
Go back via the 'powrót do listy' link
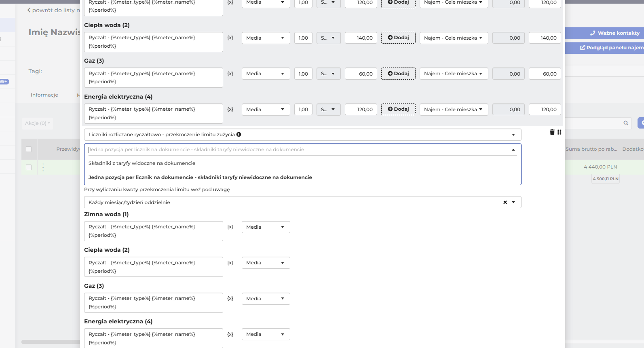point(51,10)
